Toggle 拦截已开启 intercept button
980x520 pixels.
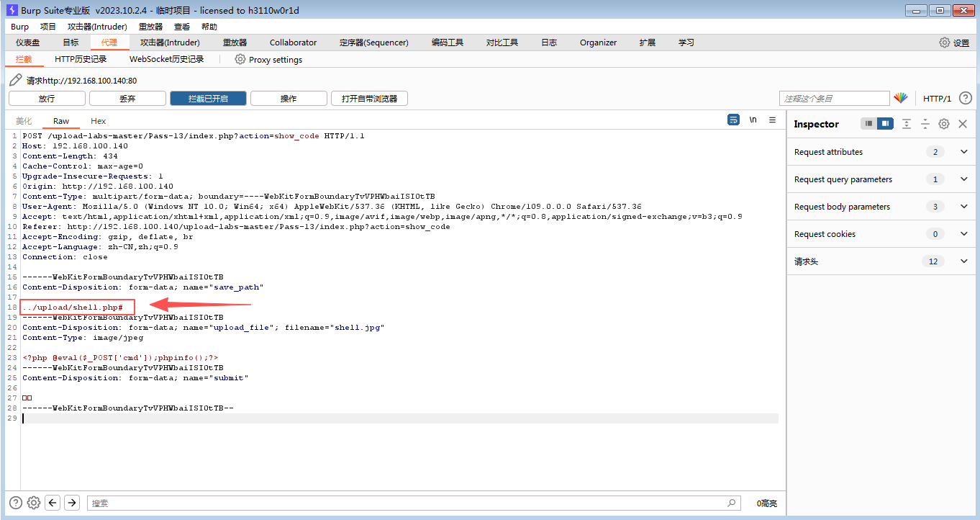point(208,98)
